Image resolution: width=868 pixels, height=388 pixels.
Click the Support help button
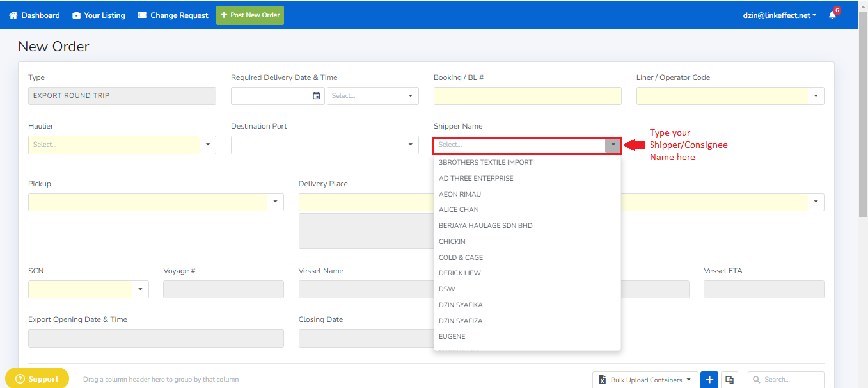[x=36, y=379]
